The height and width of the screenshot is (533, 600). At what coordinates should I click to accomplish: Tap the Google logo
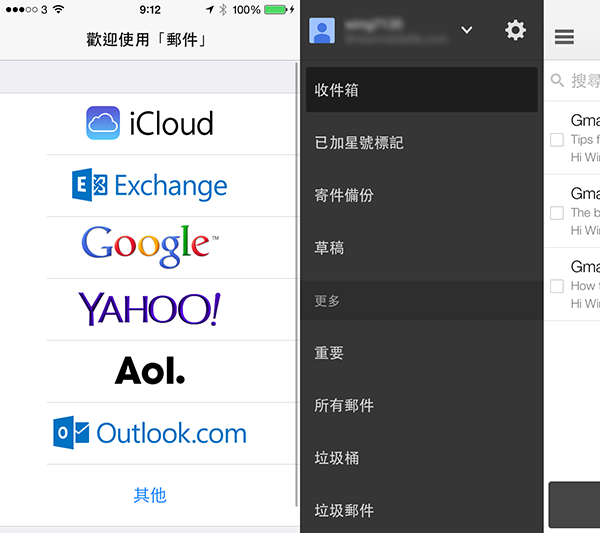point(149,246)
